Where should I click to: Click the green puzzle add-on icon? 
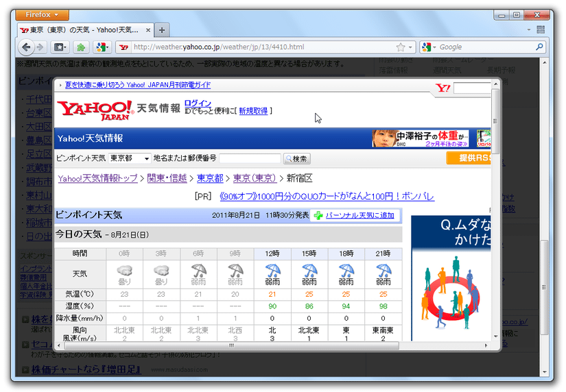[81, 47]
